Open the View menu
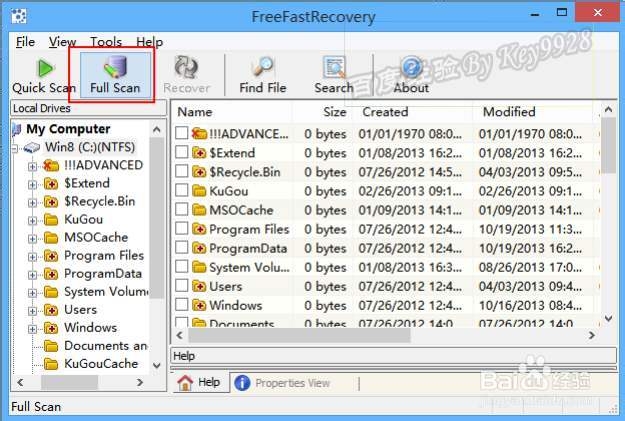 click(x=62, y=42)
